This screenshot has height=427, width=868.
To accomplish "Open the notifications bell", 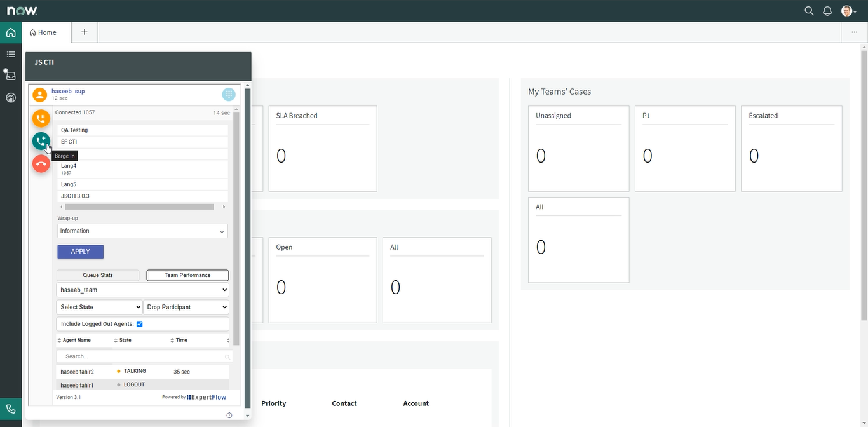I will (x=827, y=11).
